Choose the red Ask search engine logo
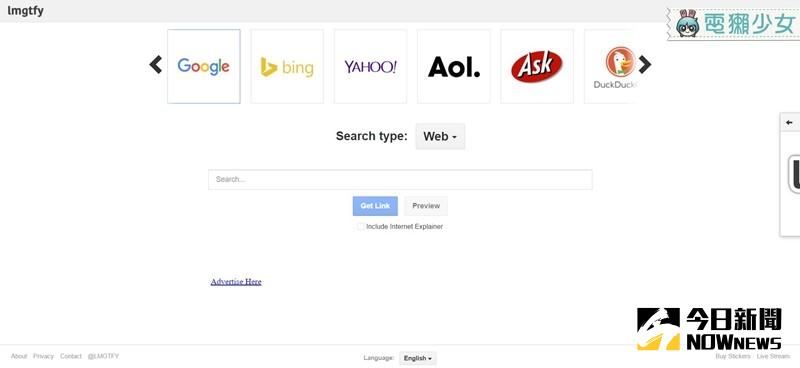Screen dimensions: 800x368 click(x=537, y=66)
